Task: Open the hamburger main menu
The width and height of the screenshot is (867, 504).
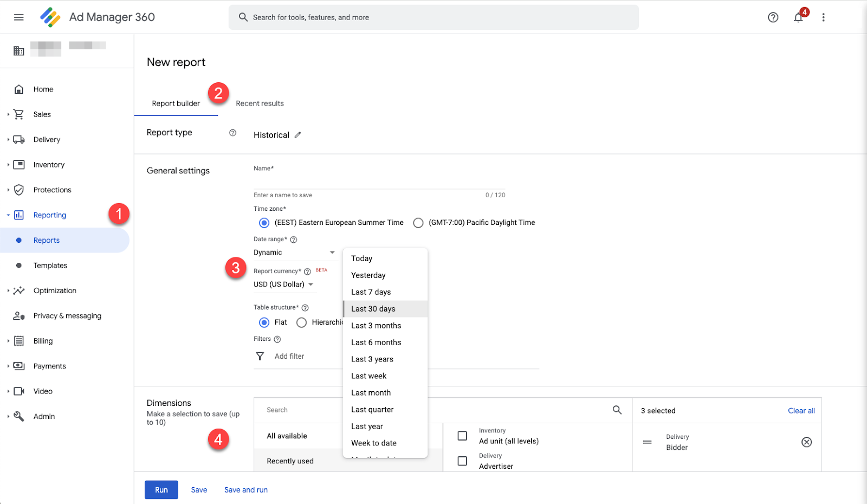Action: (x=19, y=17)
